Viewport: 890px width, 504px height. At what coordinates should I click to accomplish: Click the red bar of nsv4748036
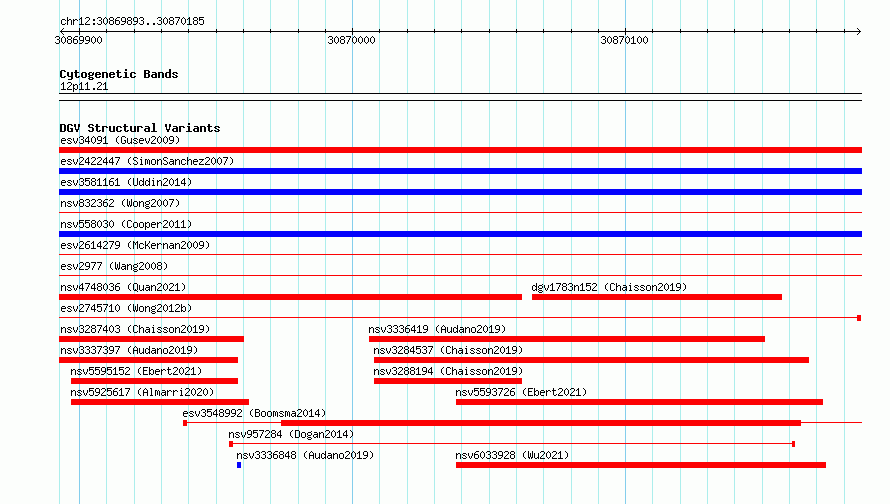[291, 297]
